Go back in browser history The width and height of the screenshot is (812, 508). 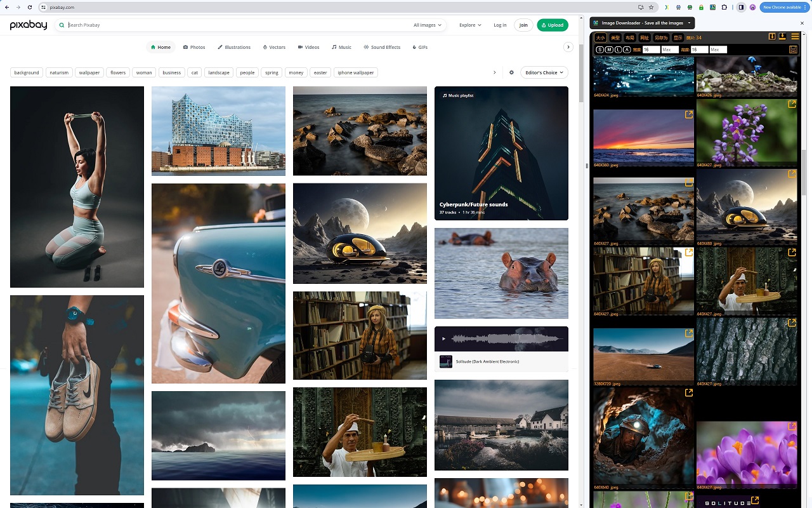pyautogui.click(x=6, y=7)
